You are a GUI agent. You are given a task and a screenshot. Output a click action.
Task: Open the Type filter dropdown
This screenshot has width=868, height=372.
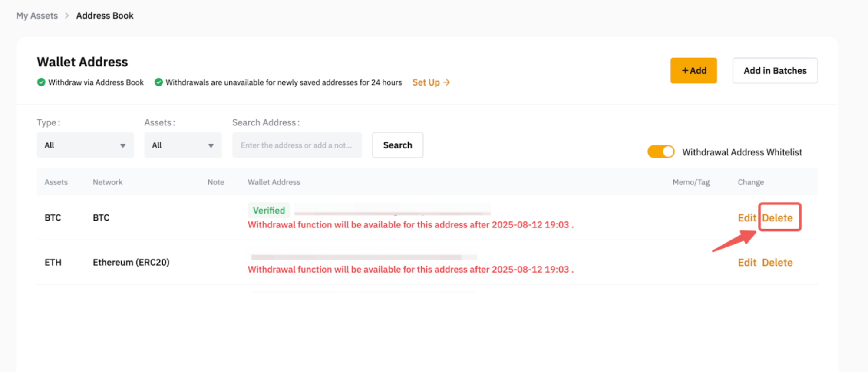85,145
